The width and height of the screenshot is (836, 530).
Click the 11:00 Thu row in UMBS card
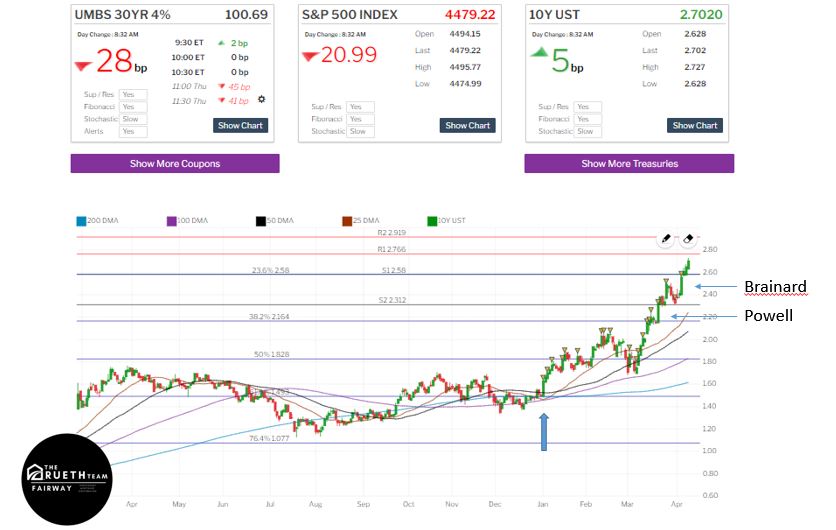211,86
